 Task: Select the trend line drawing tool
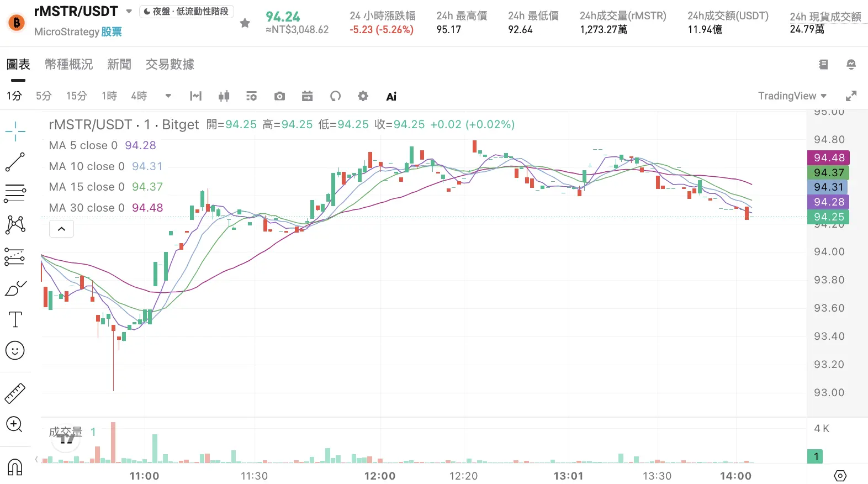pyautogui.click(x=15, y=162)
